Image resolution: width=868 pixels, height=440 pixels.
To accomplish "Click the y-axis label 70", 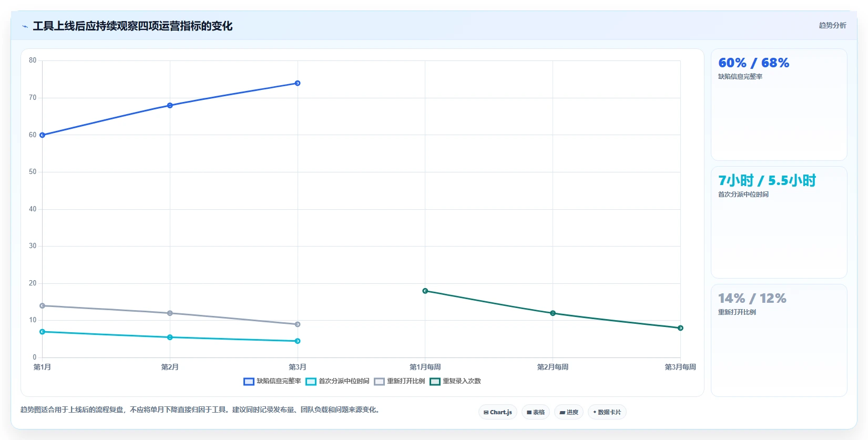I will (33, 98).
